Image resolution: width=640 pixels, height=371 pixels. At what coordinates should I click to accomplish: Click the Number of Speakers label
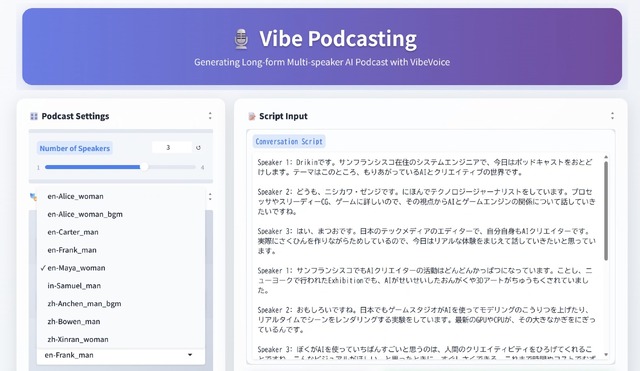pos(75,149)
